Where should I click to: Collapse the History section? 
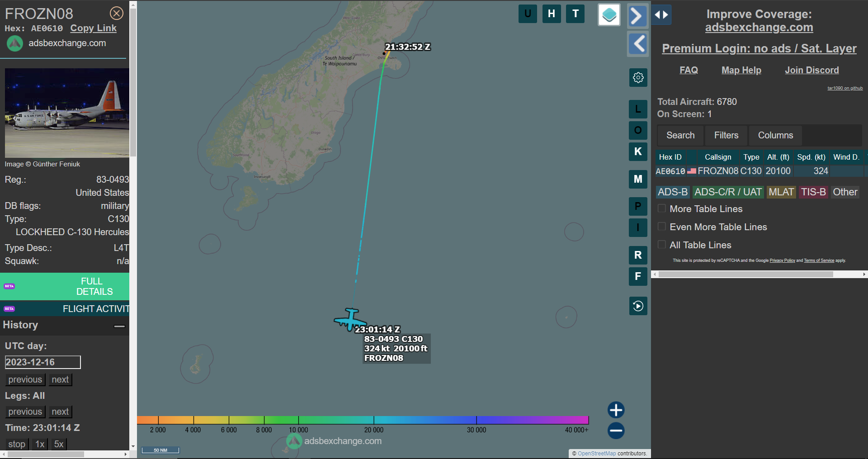coord(119,326)
